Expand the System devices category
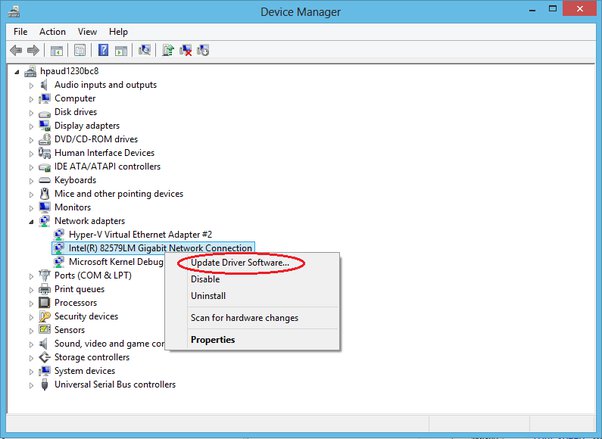The width and height of the screenshot is (602, 439). click(31, 372)
